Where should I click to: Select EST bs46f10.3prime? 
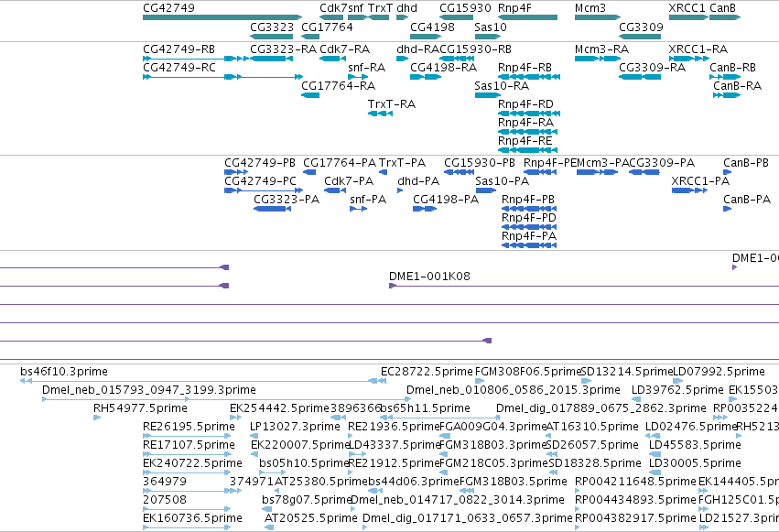click(63, 372)
